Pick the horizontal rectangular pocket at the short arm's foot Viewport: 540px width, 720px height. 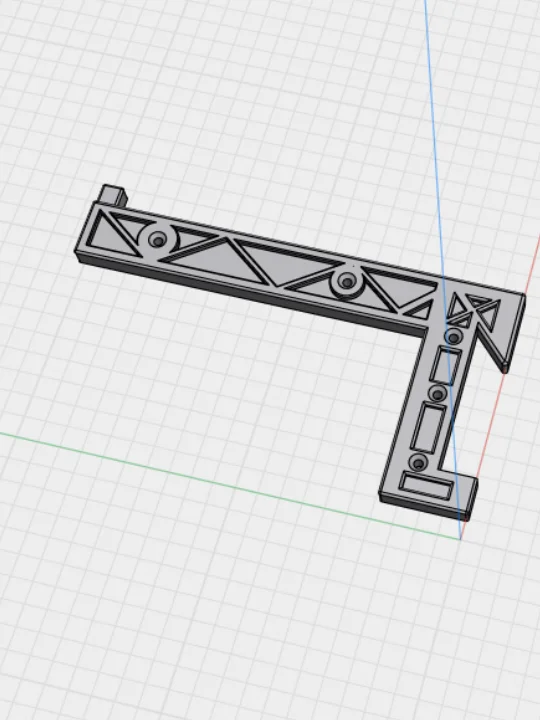(426, 485)
